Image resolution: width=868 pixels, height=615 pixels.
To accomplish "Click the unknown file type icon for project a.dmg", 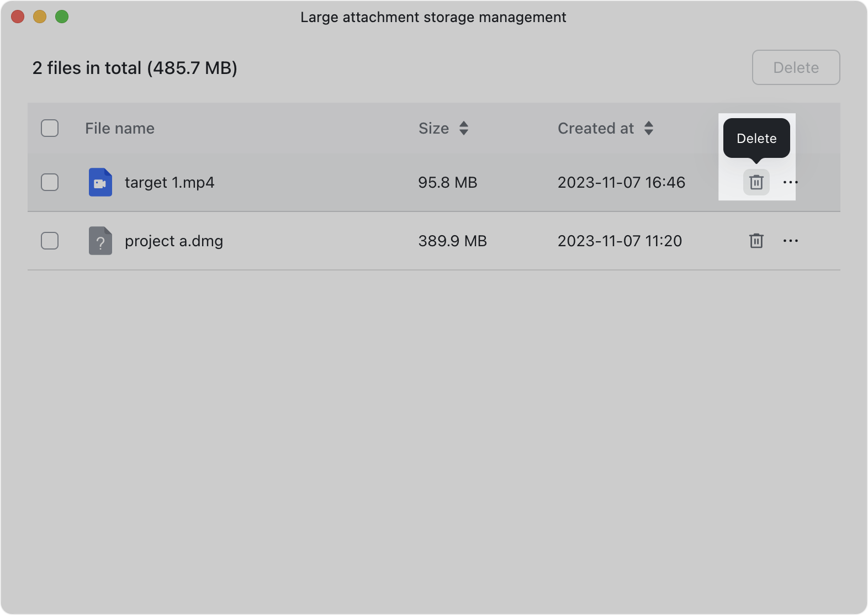I will [100, 241].
